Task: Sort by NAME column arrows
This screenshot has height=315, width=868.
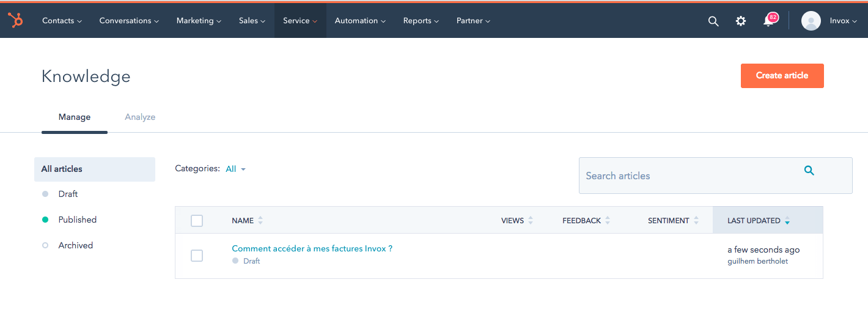Action: pos(260,221)
